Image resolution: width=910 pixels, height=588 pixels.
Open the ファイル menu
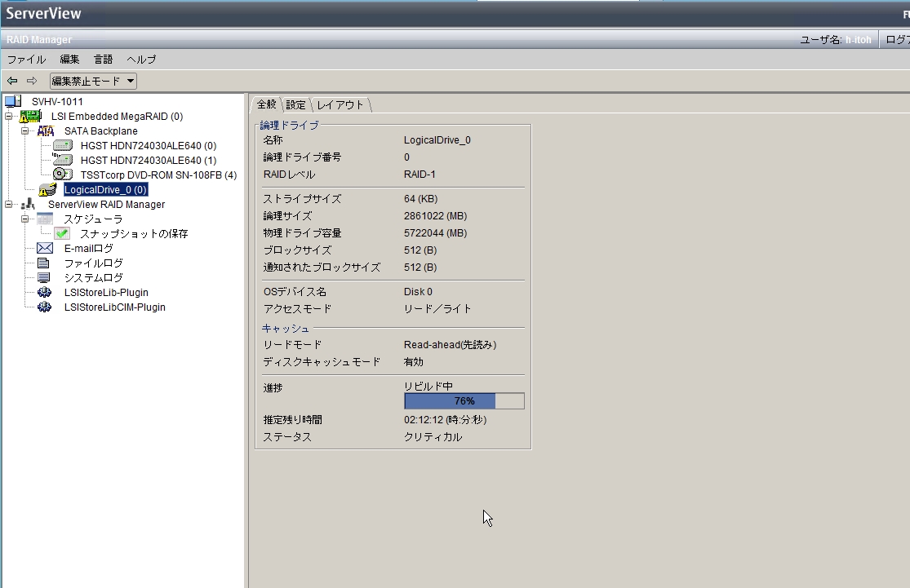pos(27,60)
